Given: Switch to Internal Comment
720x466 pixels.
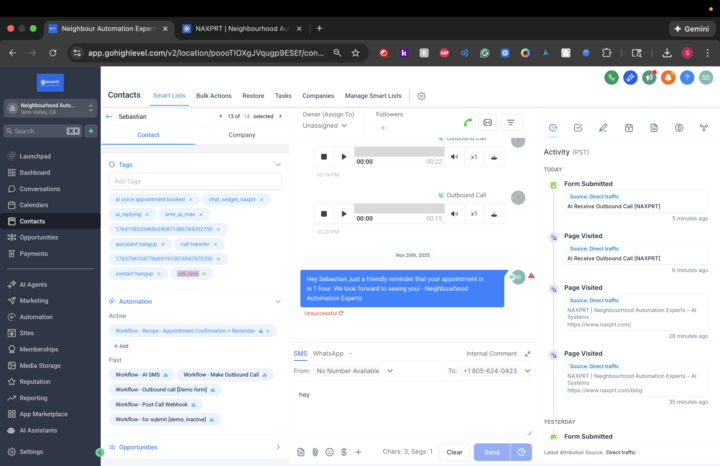Looking at the screenshot, I should [x=491, y=354].
